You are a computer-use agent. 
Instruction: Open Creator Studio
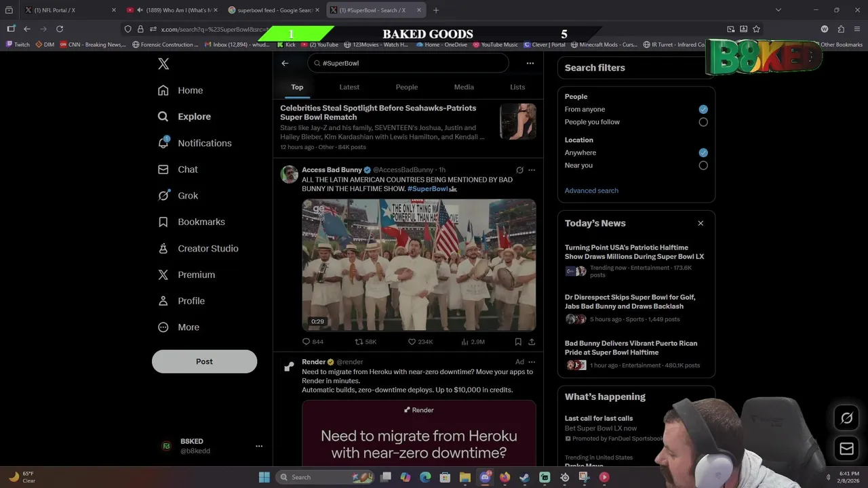click(x=198, y=248)
